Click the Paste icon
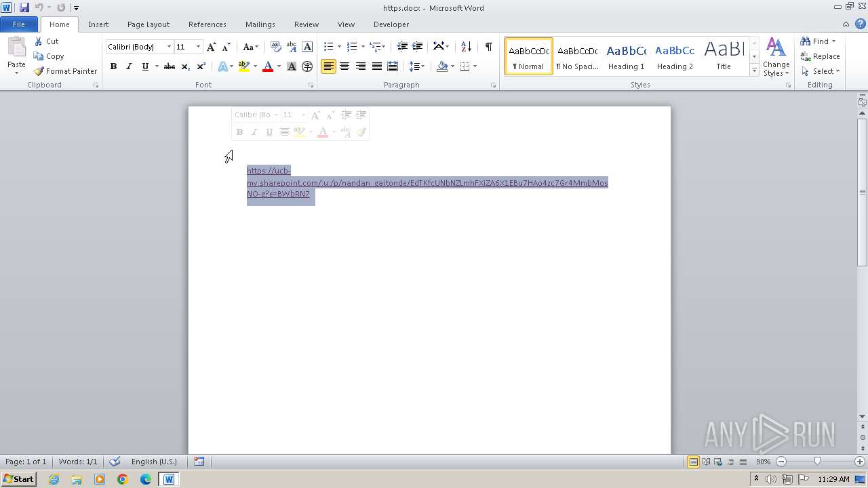The height and width of the screenshot is (488, 868). pos(16,47)
